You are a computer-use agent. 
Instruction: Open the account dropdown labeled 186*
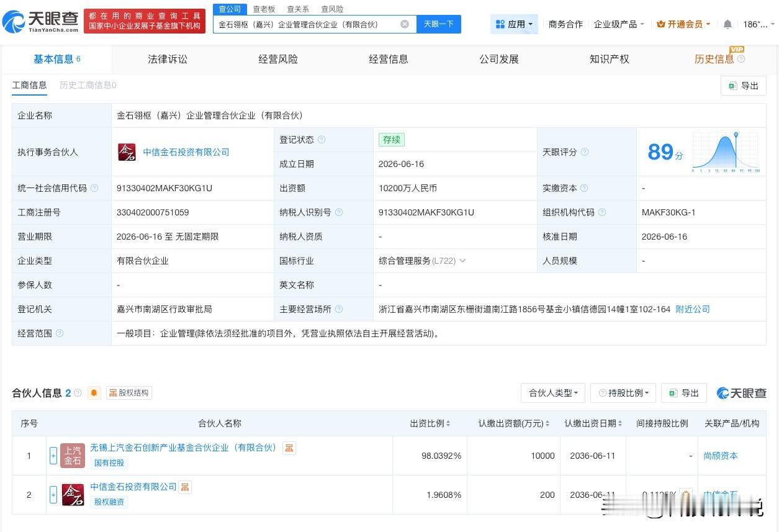point(759,24)
